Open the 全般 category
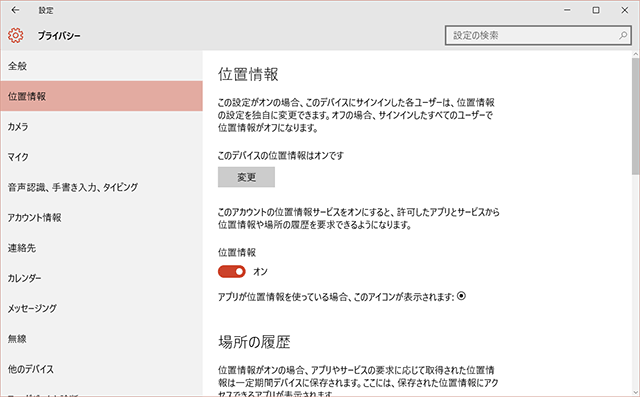This screenshot has width=640, height=397. [101, 66]
